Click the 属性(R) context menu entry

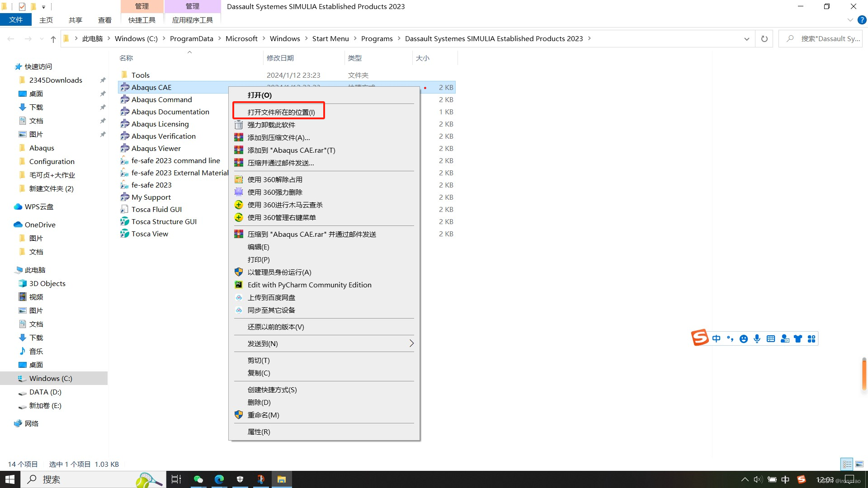point(259,432)
